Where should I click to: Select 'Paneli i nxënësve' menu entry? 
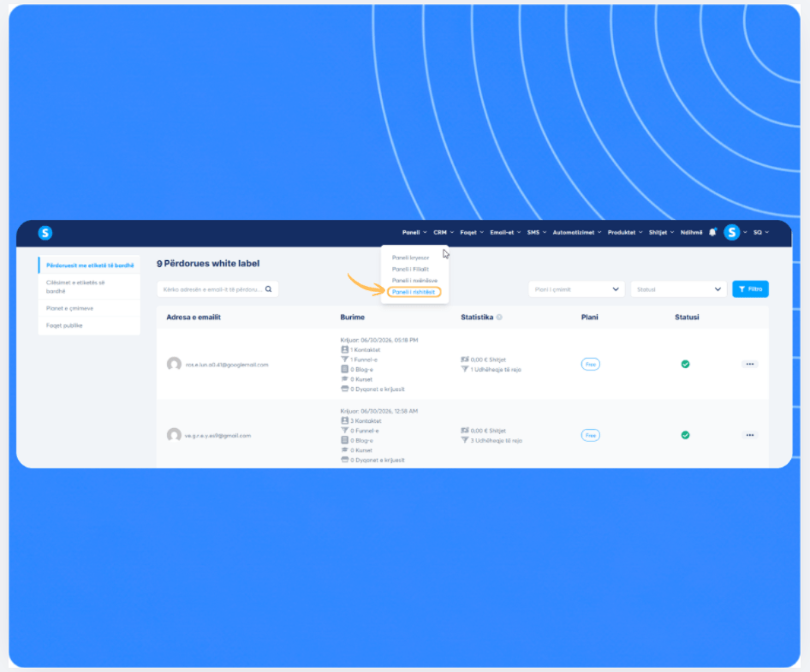(x=414, y=281)
